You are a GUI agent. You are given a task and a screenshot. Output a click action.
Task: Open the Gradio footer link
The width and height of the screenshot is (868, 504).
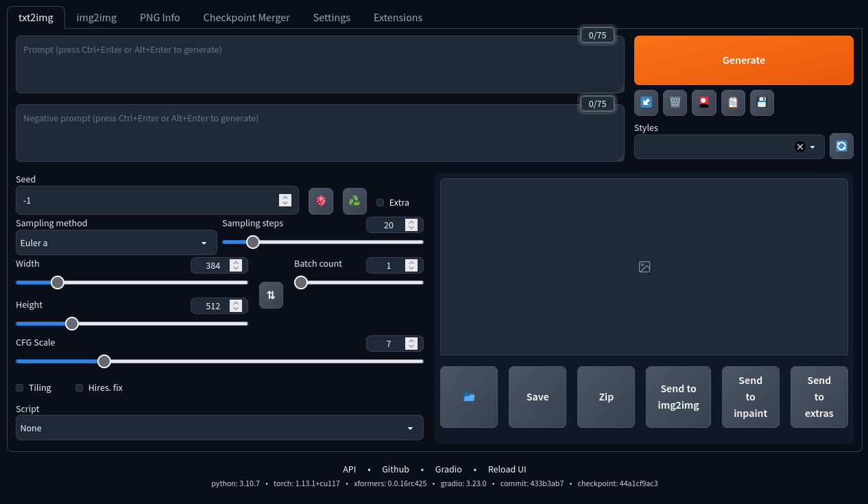click(448, 470)
